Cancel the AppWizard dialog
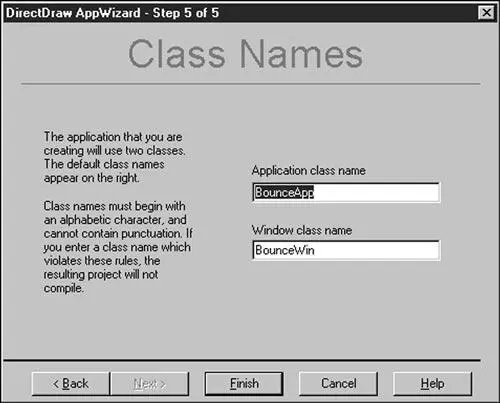 click(338, 384)
